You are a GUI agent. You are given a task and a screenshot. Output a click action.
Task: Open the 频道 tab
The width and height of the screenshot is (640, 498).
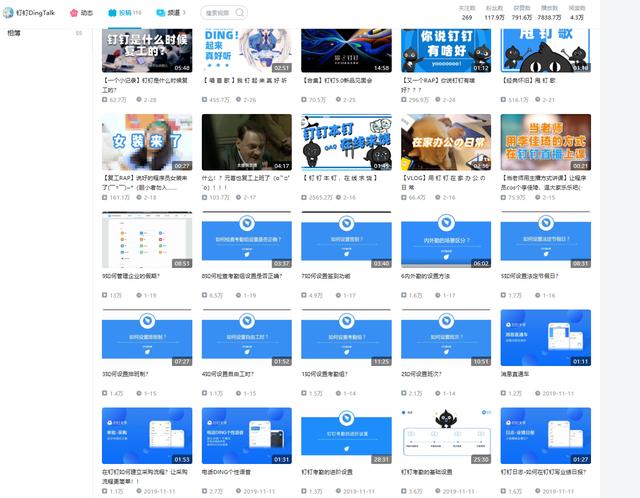(171, 13)
